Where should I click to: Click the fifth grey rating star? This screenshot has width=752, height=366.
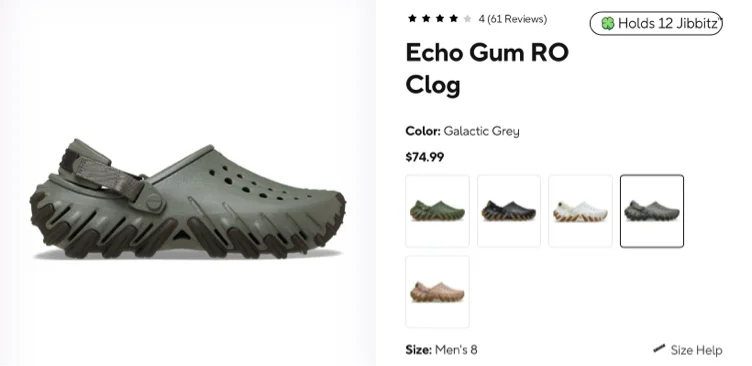pyautogui.click(x=468, y=19)
